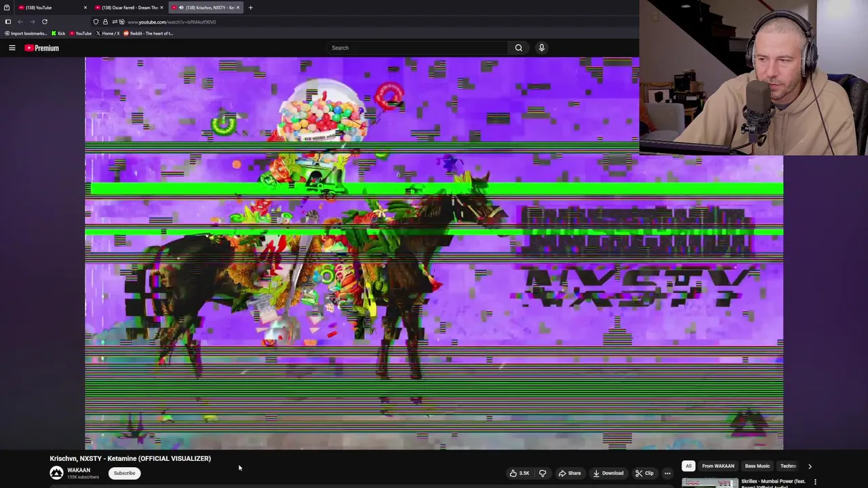Open the more actions ellipsis menu
This screenshot has height=488, width=868.
(667, 473)
